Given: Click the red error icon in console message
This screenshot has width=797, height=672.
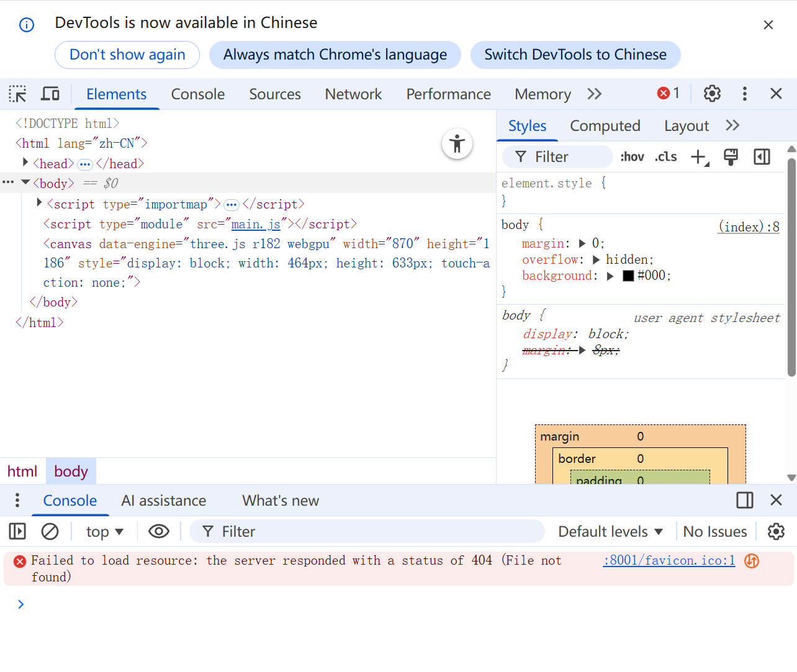Looking at the screenshot, I should [x=20, y=561].
